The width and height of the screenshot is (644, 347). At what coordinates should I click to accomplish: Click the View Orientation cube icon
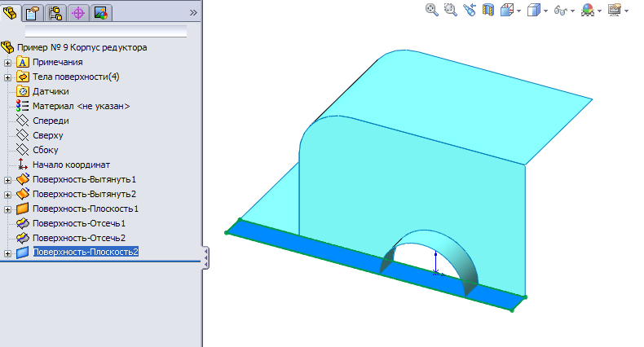(507, 10)
